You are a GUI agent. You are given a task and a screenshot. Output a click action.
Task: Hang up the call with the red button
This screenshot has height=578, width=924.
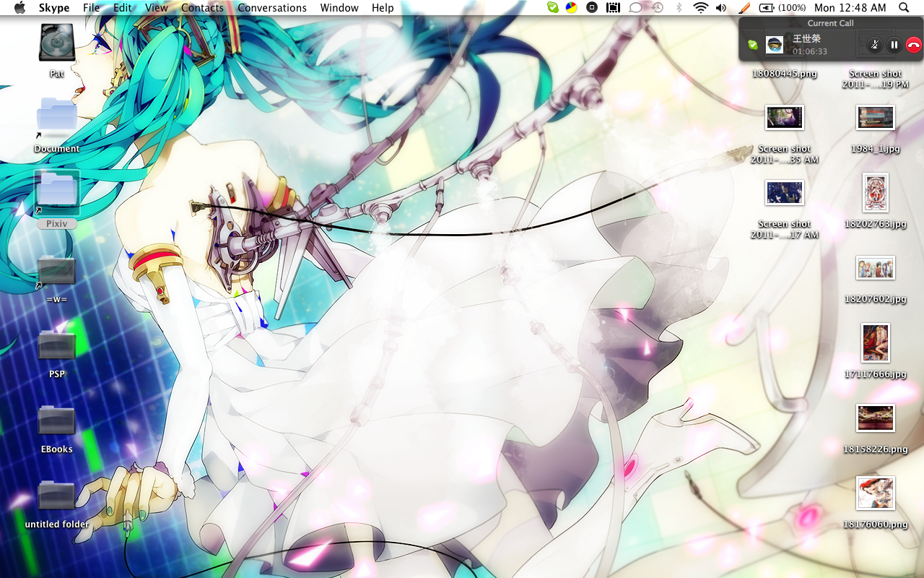pos(913,45)
